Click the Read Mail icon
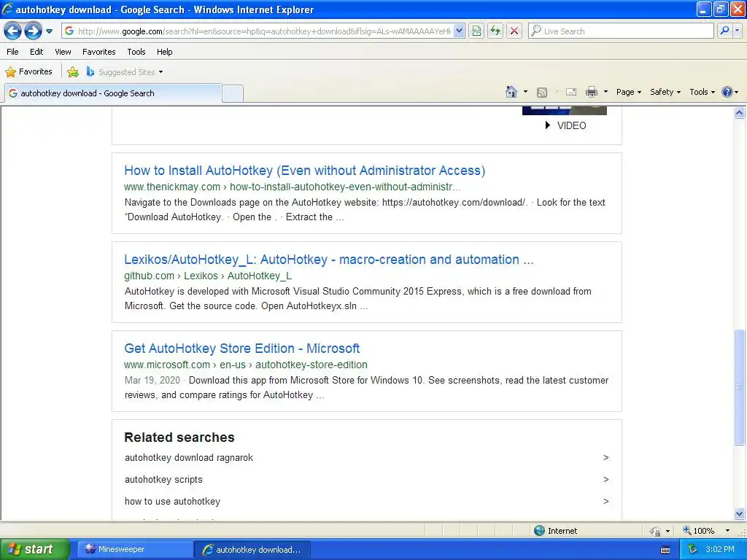The image size is (747, 560). point(571,92)
